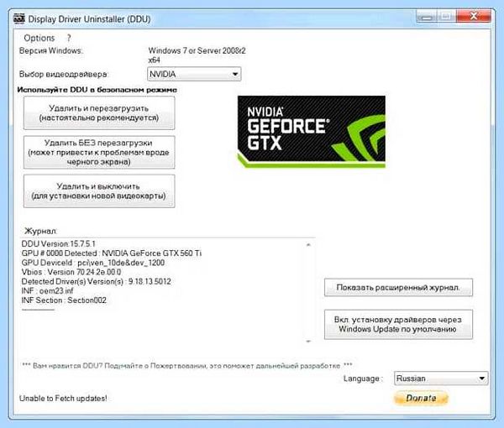The width and height of the screenshot is (504, 428).
Task: Click the 'Windows 7 or Server 2008r2' version text
Action: 197,50
